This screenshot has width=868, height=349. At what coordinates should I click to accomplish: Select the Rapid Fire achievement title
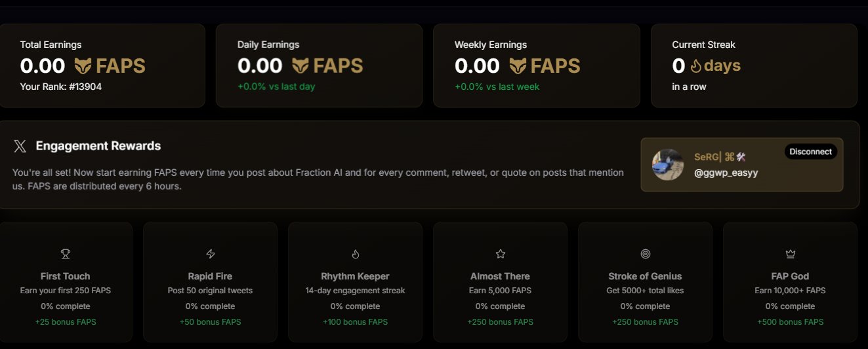point(210,276)
